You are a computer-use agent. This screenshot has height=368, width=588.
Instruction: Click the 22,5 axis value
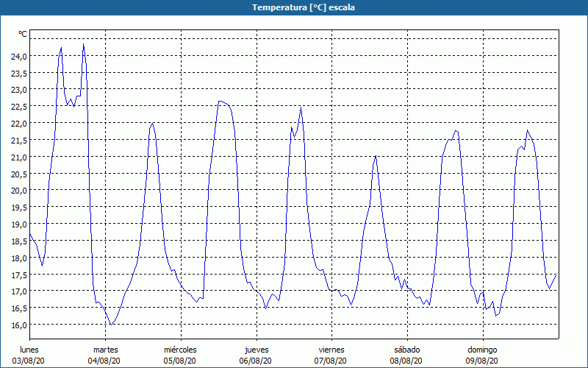tap(19, 107)
